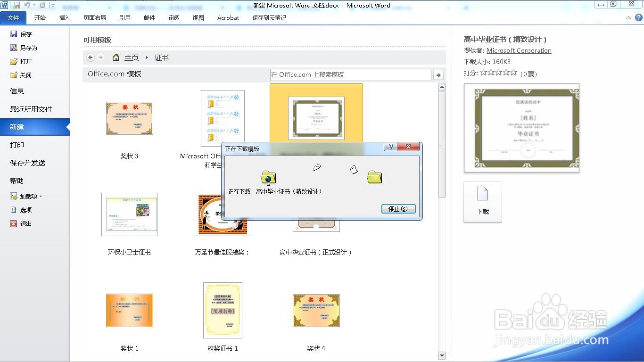Go forward with the navigation forward arrow
This screenshot has width=644, height=362.
point(100,58)
